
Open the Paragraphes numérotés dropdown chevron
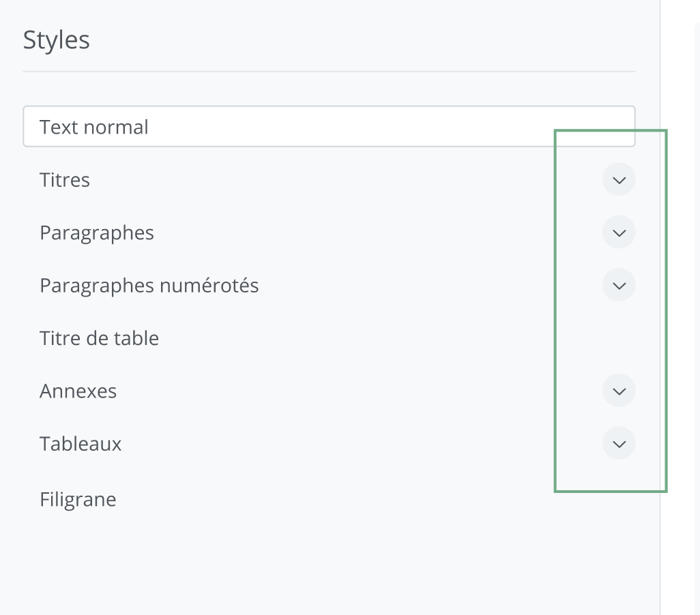[619, 285]
